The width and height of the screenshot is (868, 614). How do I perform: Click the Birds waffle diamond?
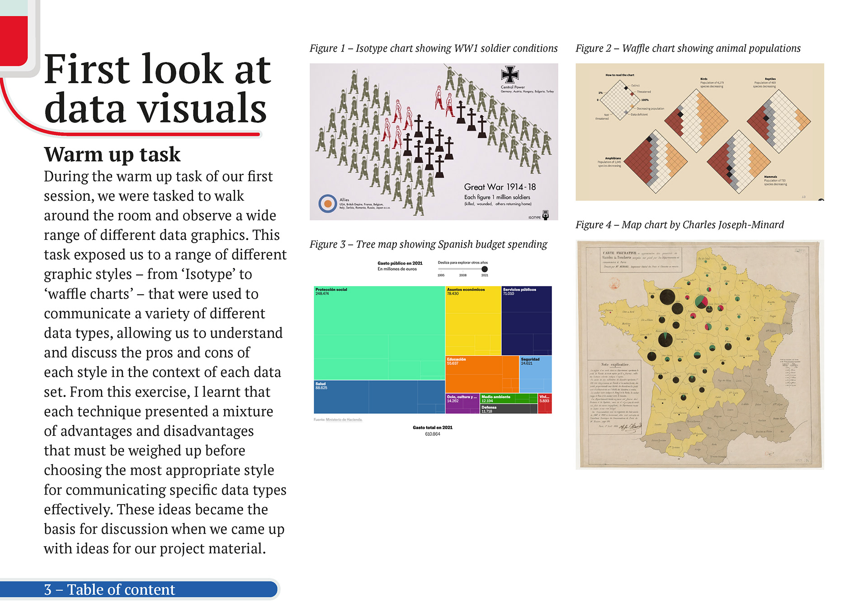697,121
